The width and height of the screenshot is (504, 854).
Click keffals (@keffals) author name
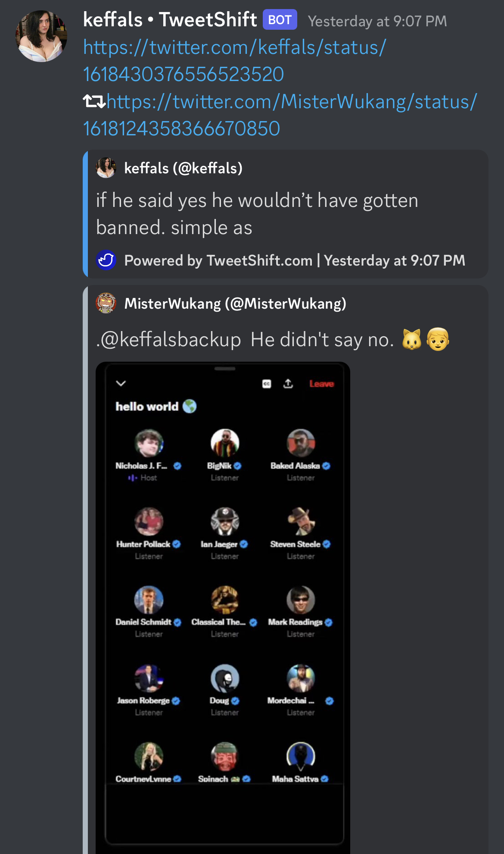pos(184,168)
